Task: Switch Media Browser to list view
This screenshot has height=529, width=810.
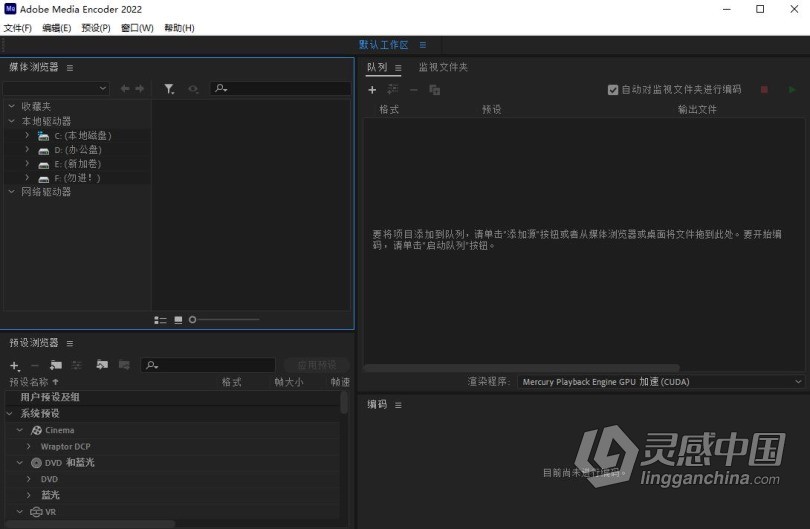Action: 160,320
